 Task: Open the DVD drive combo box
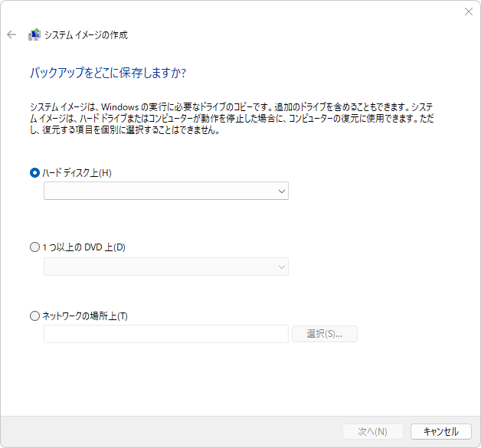click(x=166, y=267)
